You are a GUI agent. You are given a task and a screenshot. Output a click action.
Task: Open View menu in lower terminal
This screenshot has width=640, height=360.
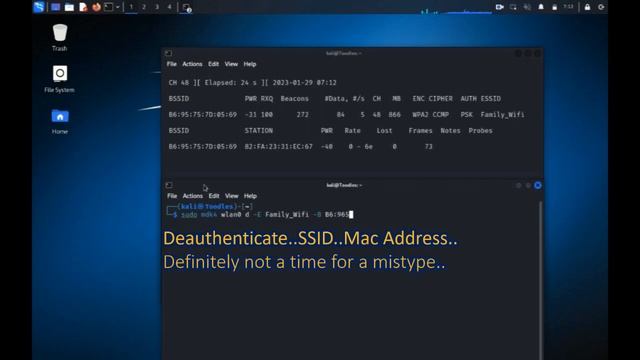[231, 196]
